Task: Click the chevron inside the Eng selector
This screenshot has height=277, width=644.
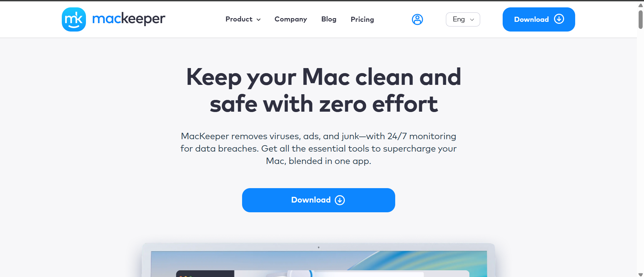Action: [472, 20]
